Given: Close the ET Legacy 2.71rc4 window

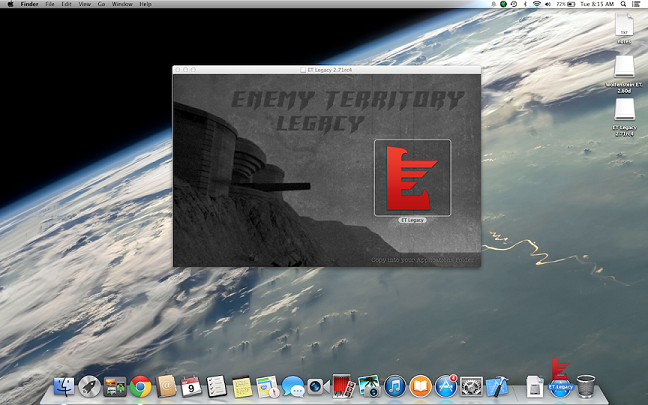Looking at the screenshot, I should 178,70.
